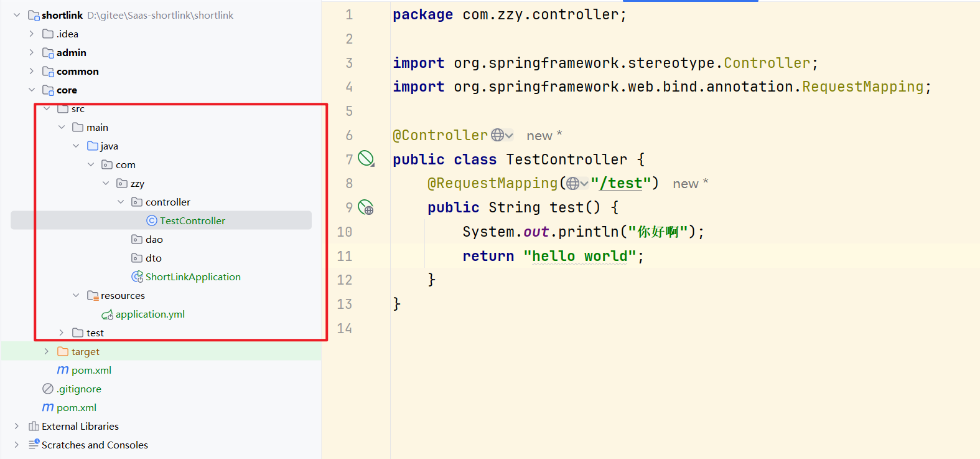Click the test folder icon
The image size is (980, 459).
click(x=78, y=333)
